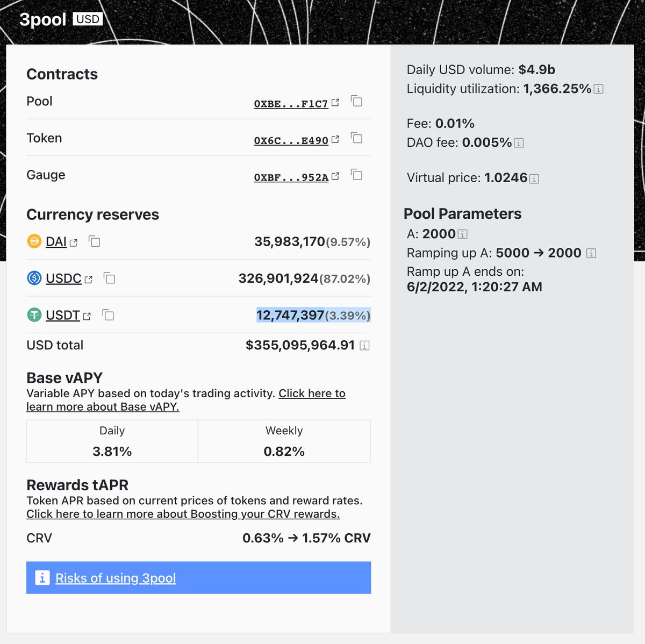Click the Liquidity utilization info icon

(x=598, y=89)
